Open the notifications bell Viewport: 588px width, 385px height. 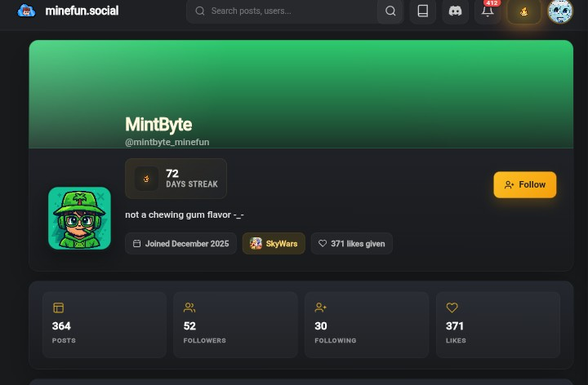coord(488,11)
